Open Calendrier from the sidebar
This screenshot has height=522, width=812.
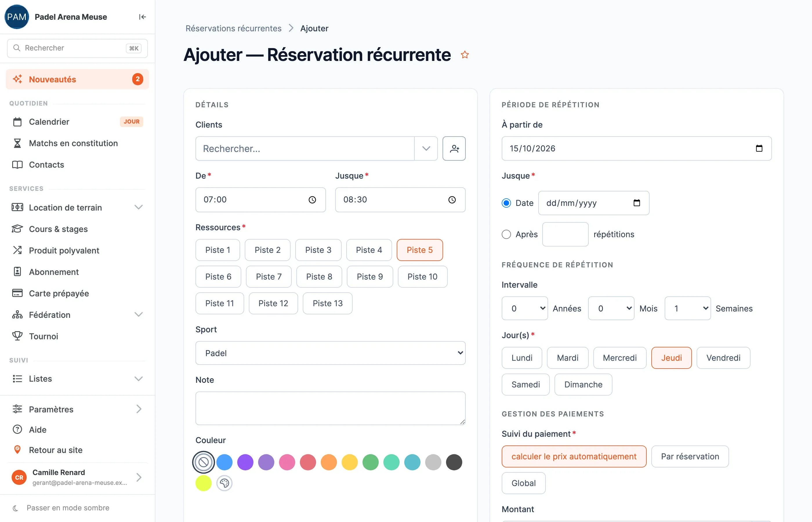77,122
